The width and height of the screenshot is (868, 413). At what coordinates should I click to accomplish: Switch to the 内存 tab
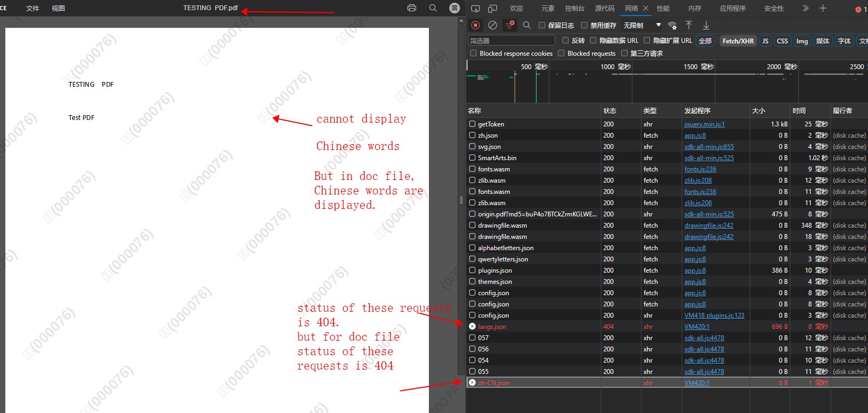[x=695, y=9]
